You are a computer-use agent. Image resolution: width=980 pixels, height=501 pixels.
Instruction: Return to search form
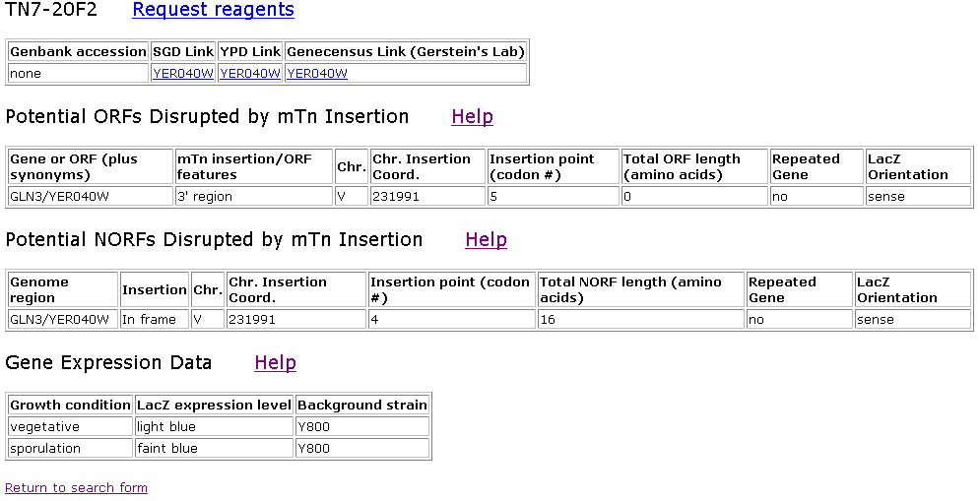click(76, 487)
